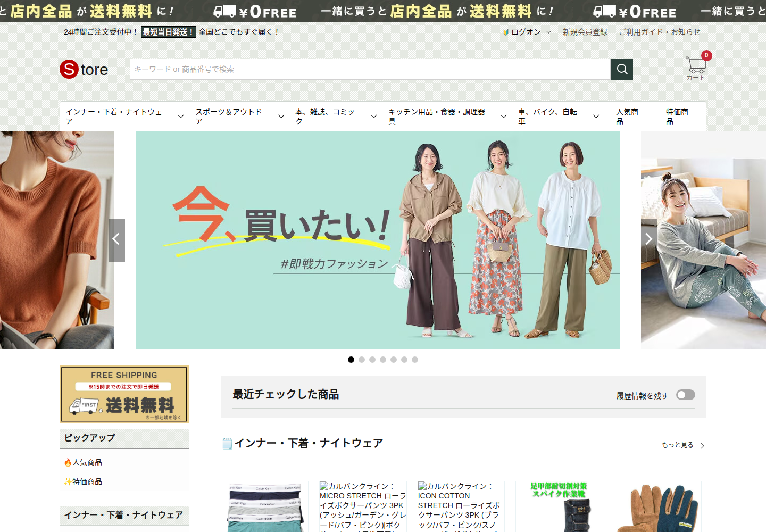Click the Calvin Klein boxer pack thumbnail
766x532 pixels.
pyautogui.click(x=264, y=507)
